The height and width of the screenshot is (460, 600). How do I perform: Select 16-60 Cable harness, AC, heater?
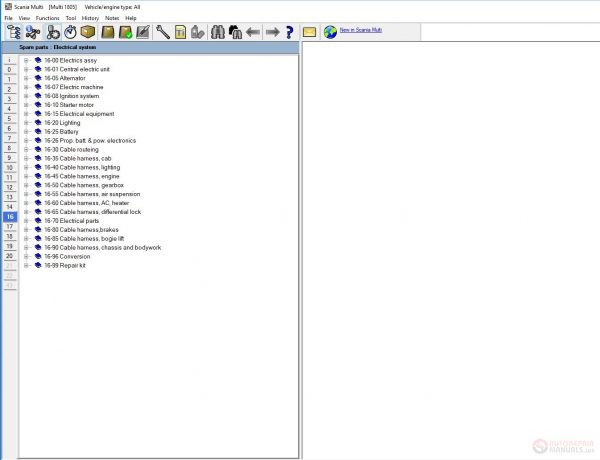86,203
